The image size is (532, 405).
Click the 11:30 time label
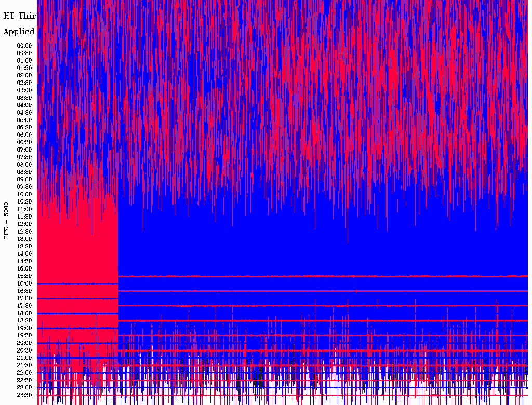tap(24, 217)
